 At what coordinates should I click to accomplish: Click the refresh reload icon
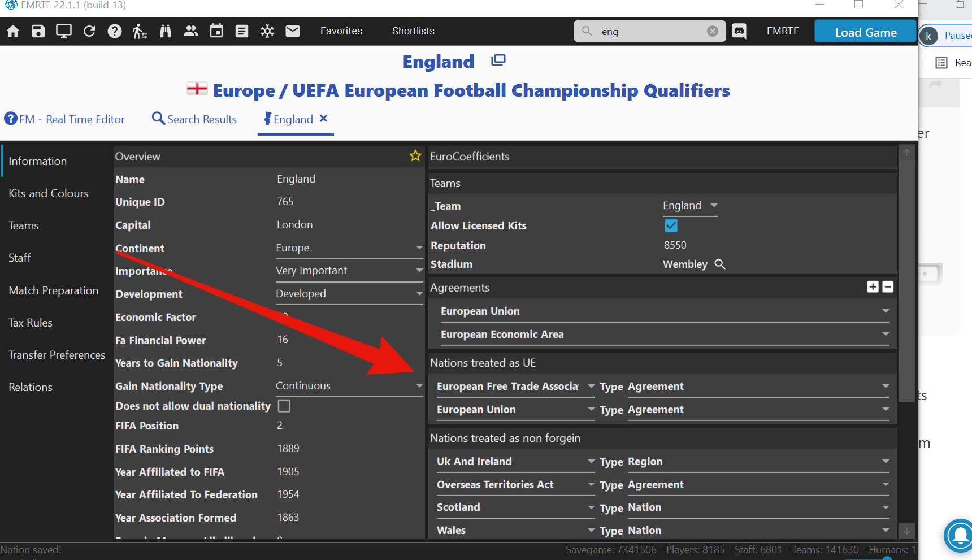tap(89, 31)
